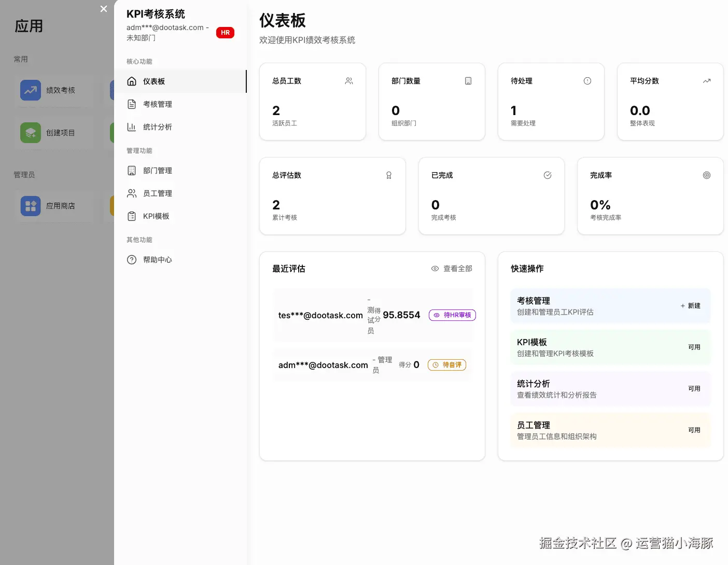728x565 pixels.
Task: Open the 应用商店 app icon
Action: pyautogui.click(x=31, y=206)
